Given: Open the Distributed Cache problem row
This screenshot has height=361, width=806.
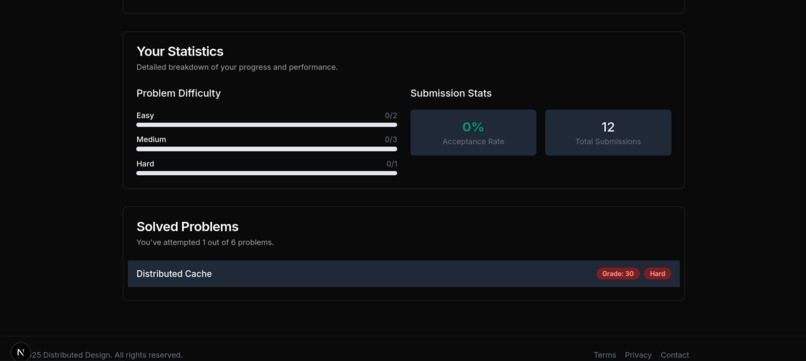Looking at the screenshot, I should 404,274.
